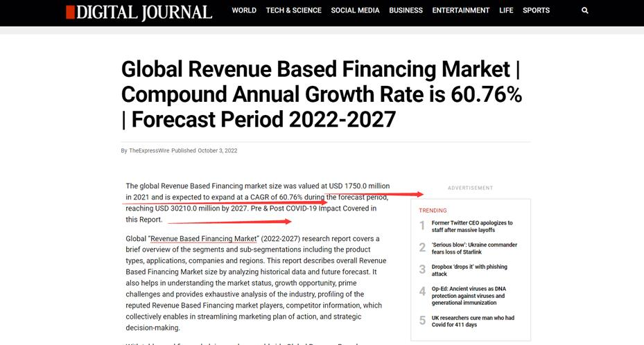Select the Life menu item

(506, 10)
